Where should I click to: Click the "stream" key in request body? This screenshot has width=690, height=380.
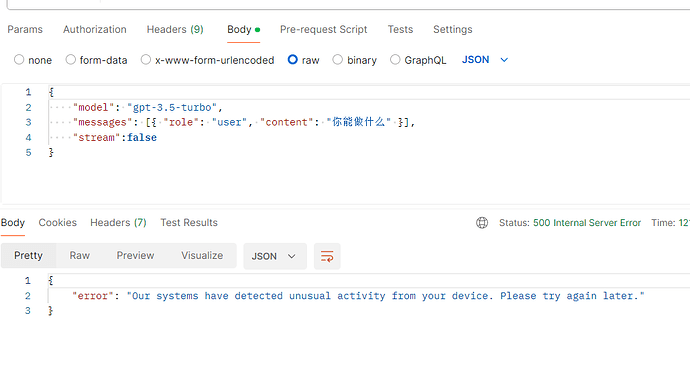(96, 138)
